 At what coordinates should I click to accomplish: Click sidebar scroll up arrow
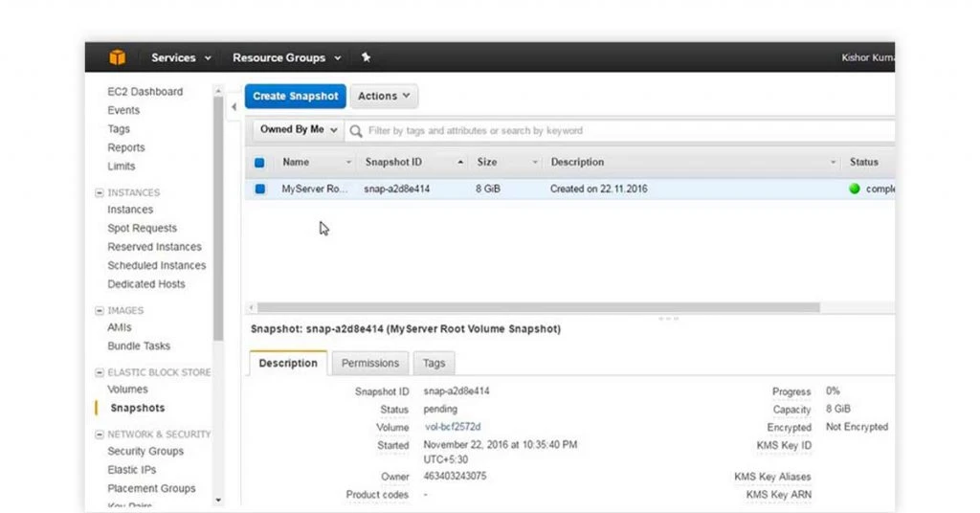click(218, 91)
